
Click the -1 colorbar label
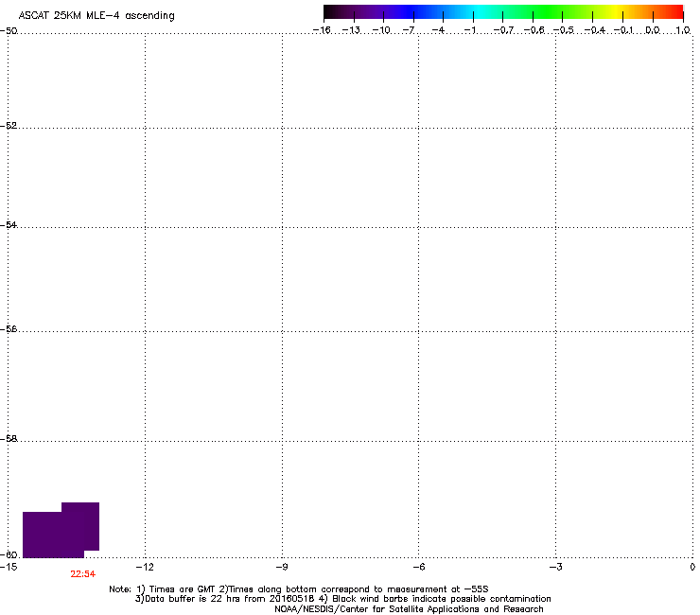(469, 30)
